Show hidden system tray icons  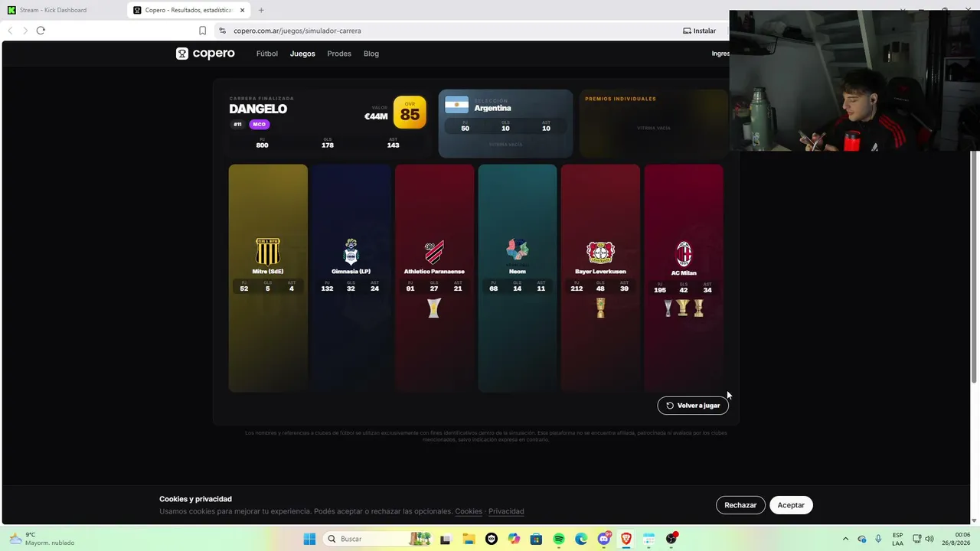click(845, 539)
